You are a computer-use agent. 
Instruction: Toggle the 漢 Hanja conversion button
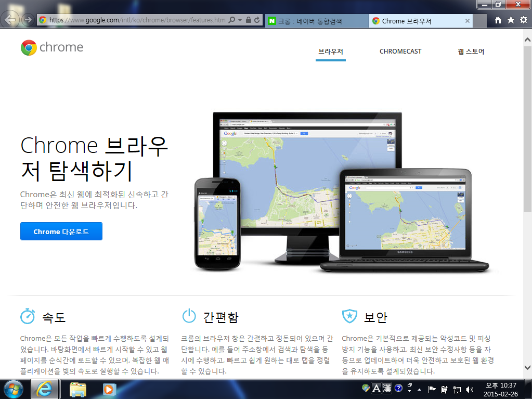click(387, 388)
